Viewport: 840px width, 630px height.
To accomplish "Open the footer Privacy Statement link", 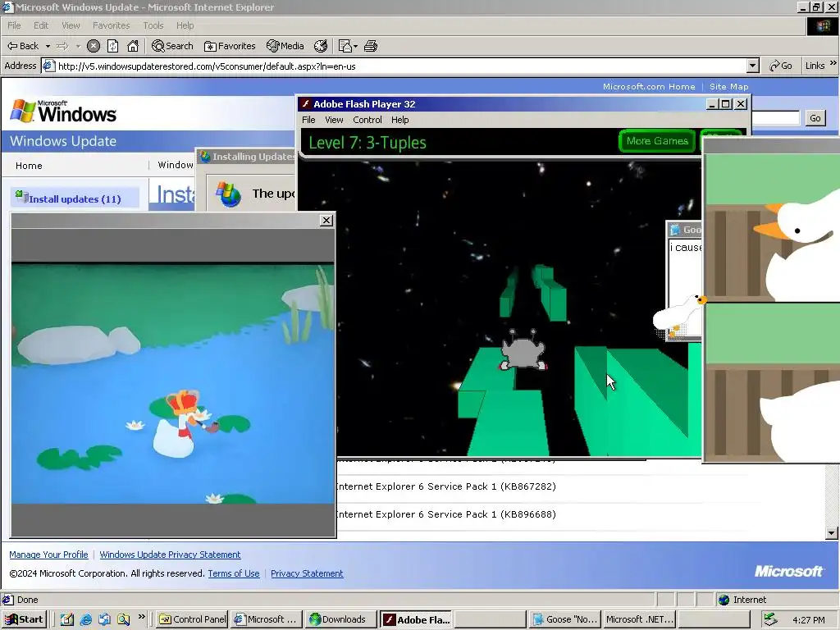I will coord(307,573).
